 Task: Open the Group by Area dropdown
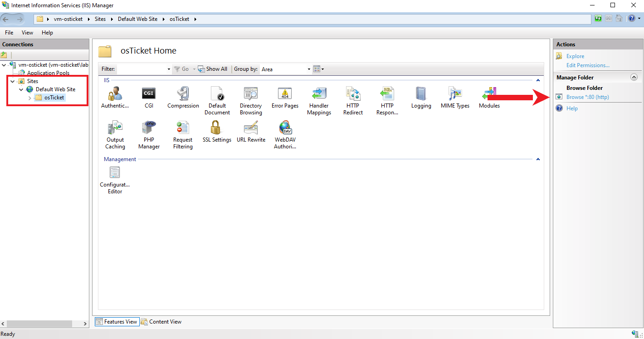click(x=309, y=69)
